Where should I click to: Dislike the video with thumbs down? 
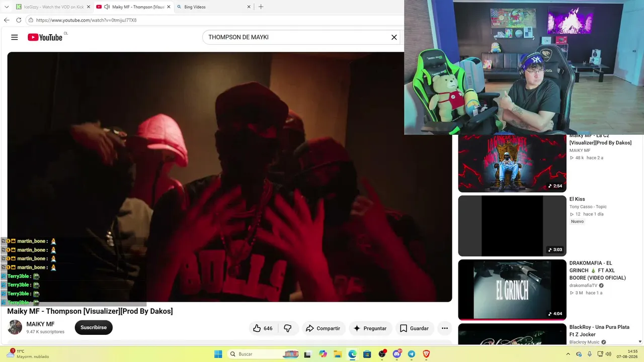[288, 328]
